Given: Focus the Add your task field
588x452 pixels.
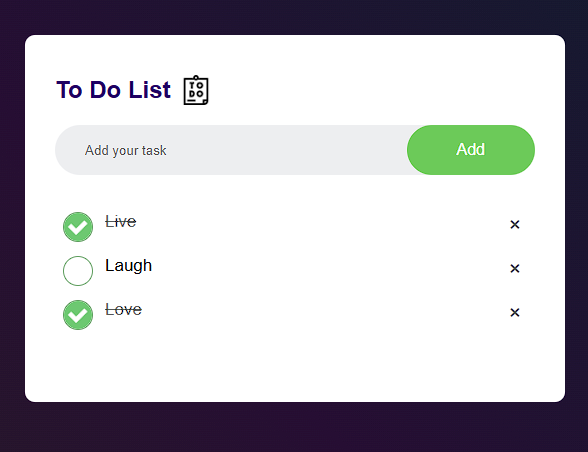Looking at the screenshot, I should (231, 150).
